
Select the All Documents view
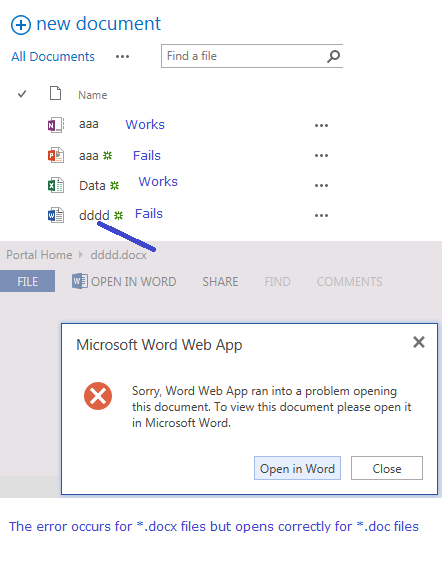coord(53,57)
